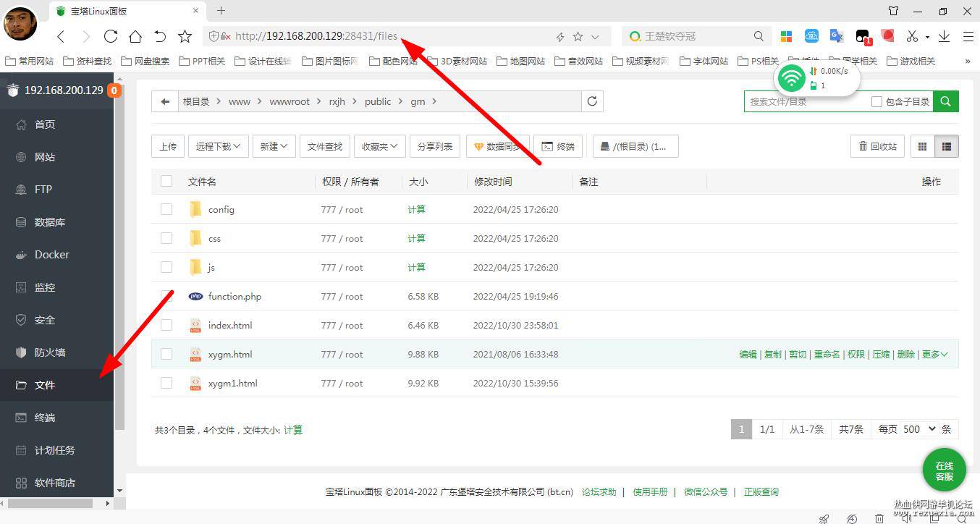Image resolution: width=980 pixels, height=524 pixels.
Task: Open FTP in the sidebar
Action: coord(43,190)
